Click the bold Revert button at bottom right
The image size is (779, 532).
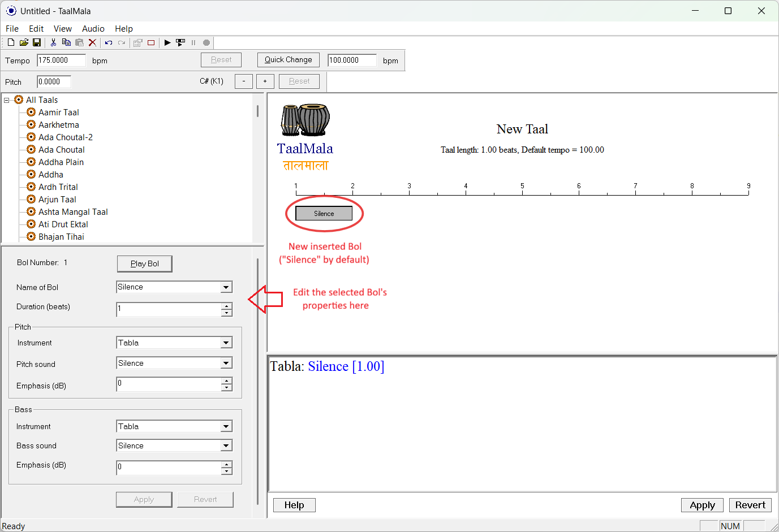point(750,505)
